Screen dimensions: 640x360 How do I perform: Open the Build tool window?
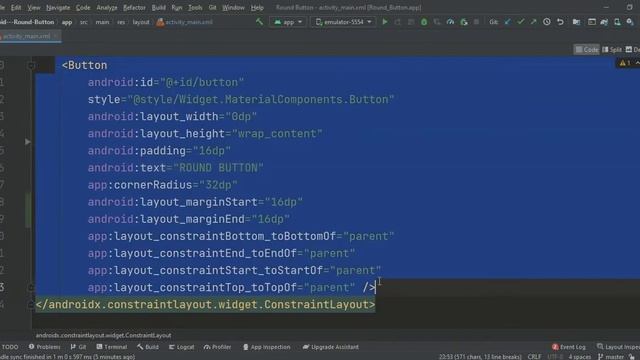pyautogui.click(x=148, y=347)
